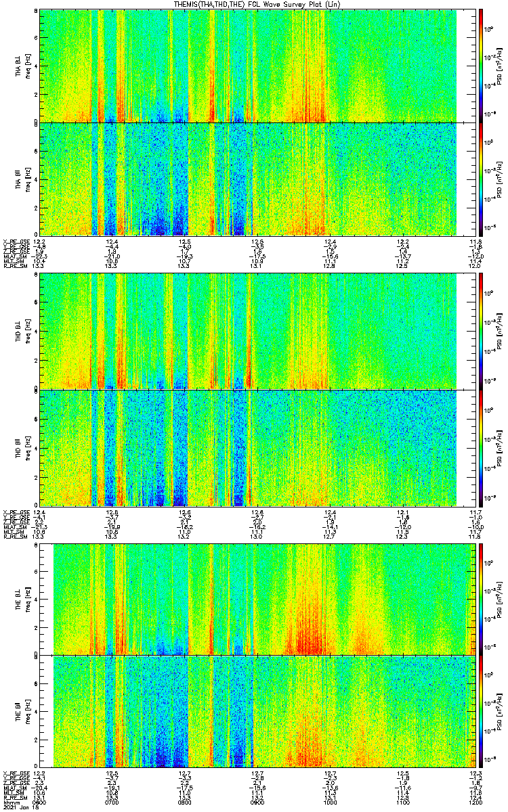The image size is (508, 812).
Task: Click the 1200 time tick label
Action: coord(475,802)
